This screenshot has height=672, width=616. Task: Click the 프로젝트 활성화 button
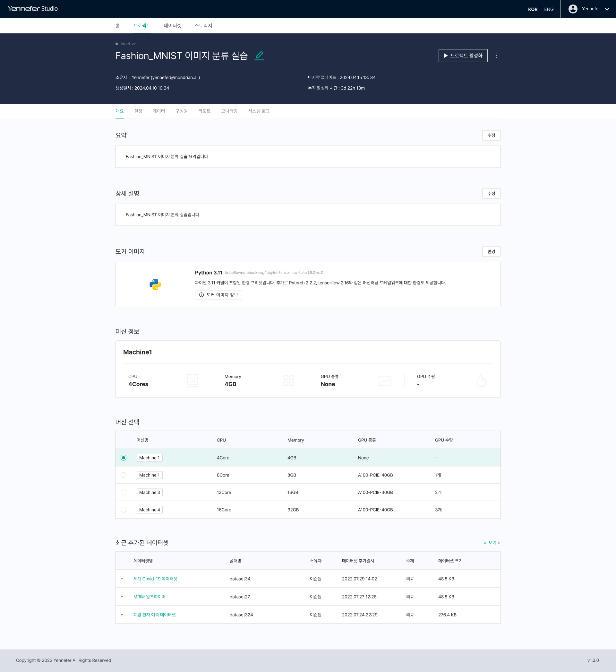(463, 56)
